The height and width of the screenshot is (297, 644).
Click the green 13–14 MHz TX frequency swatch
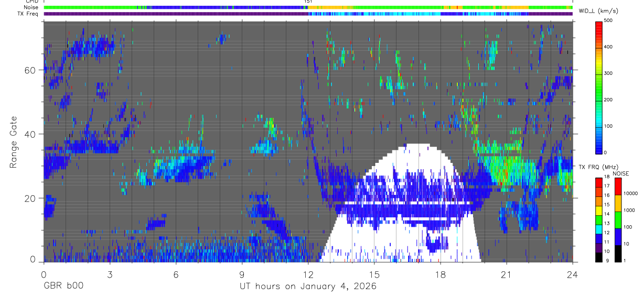(598, 220)
